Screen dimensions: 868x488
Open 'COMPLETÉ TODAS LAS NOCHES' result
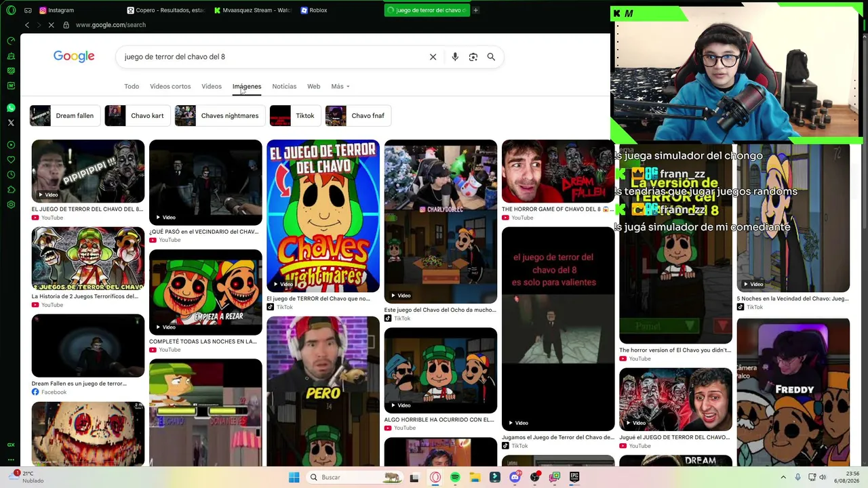click(x=203, y=342)
